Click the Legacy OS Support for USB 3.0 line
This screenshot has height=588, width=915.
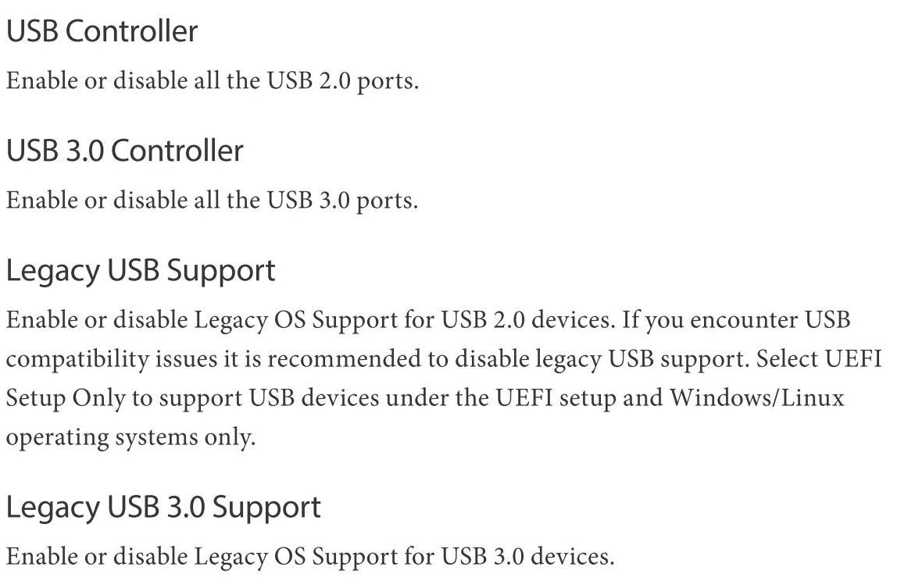pos(310,557)
